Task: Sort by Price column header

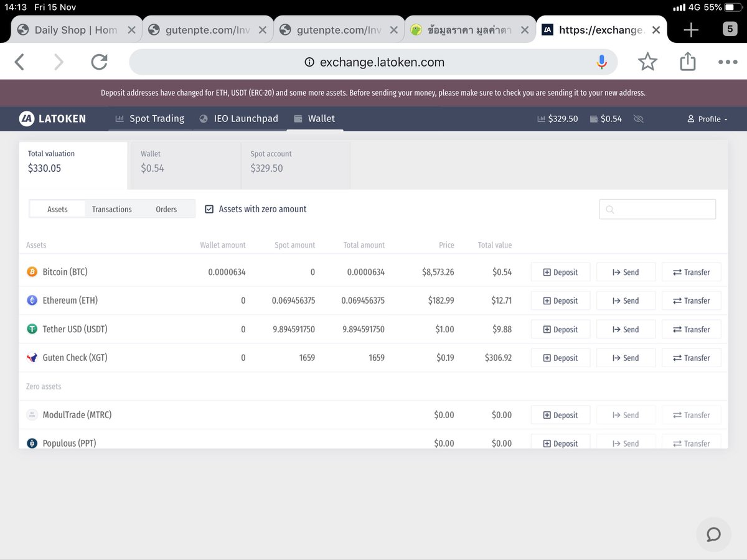Action: [446, 245]
